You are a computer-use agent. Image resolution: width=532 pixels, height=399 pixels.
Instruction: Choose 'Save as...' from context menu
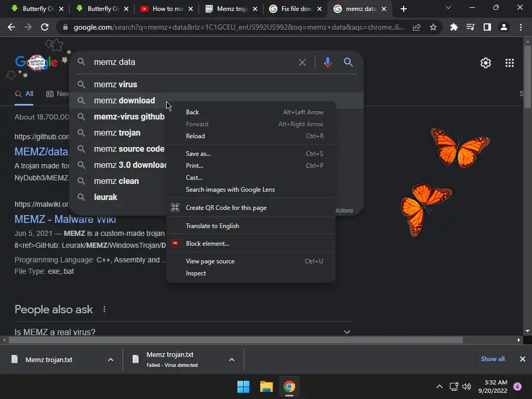[x=251, y=154]
